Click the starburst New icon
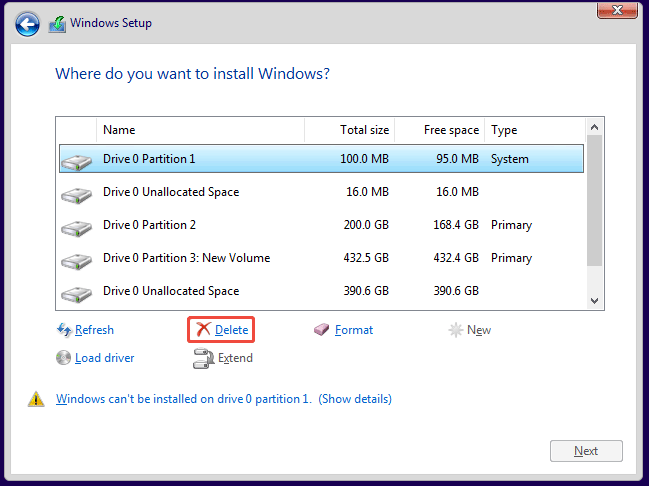 coord(456,330)
